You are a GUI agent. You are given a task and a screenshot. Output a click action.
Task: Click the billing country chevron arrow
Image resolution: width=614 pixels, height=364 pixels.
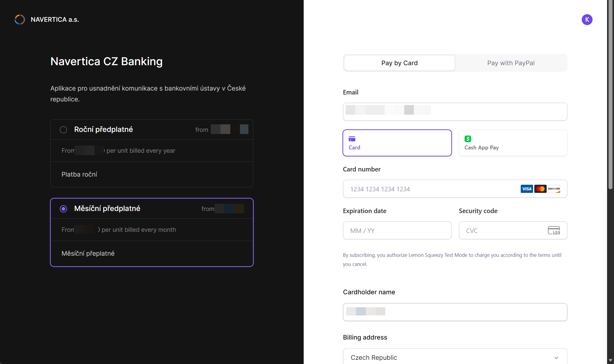pyautogui.click(x=556, y=358)
